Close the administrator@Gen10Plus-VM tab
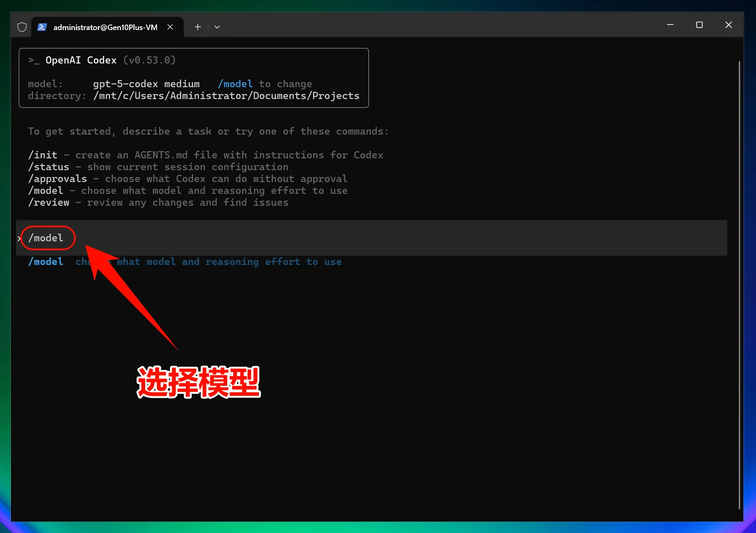Image resolution: width=756 pixels, height=533 pixels. coord(170,27)
